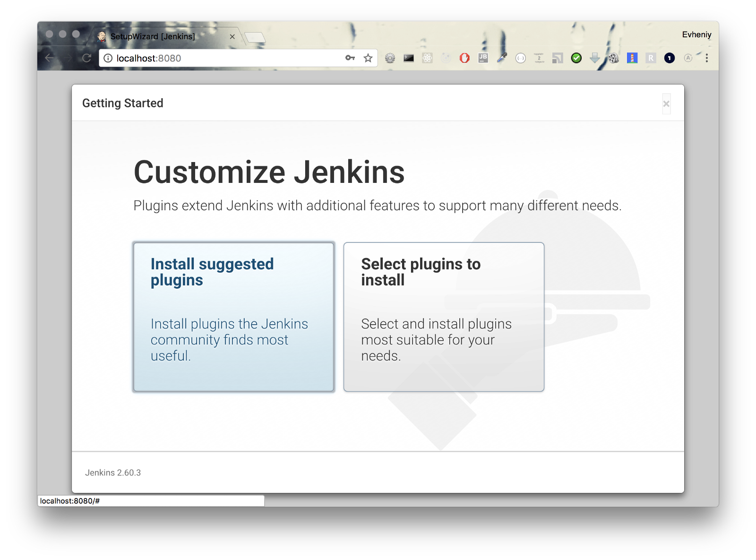Click the localhost:8080 address bar

(x=227, y=58)
